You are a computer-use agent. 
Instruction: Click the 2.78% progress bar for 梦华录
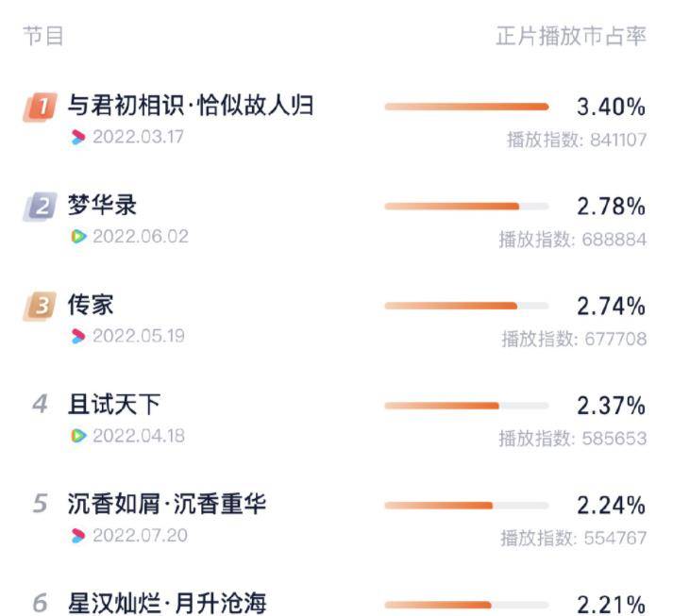click(x=466, y=207)
